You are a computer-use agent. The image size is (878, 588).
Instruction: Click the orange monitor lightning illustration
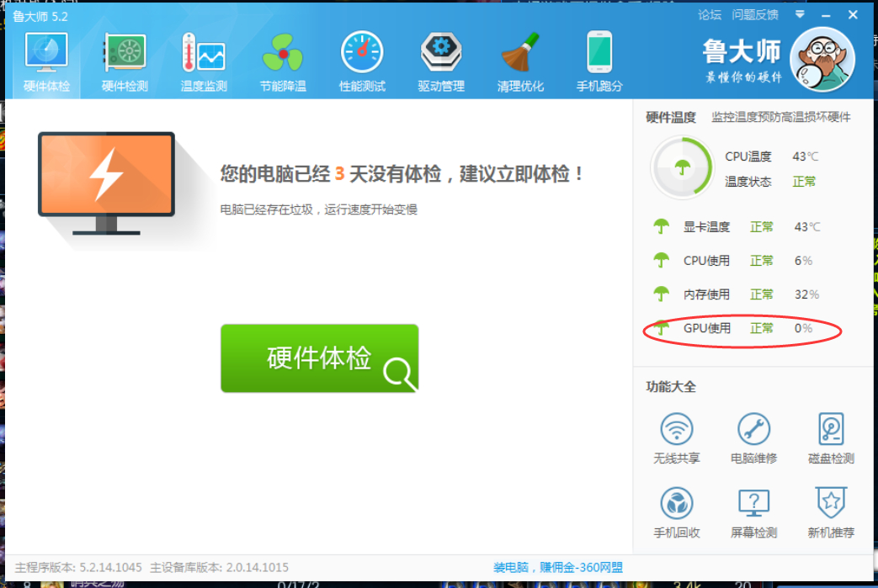pyautogui.click(x=106, y=183)
